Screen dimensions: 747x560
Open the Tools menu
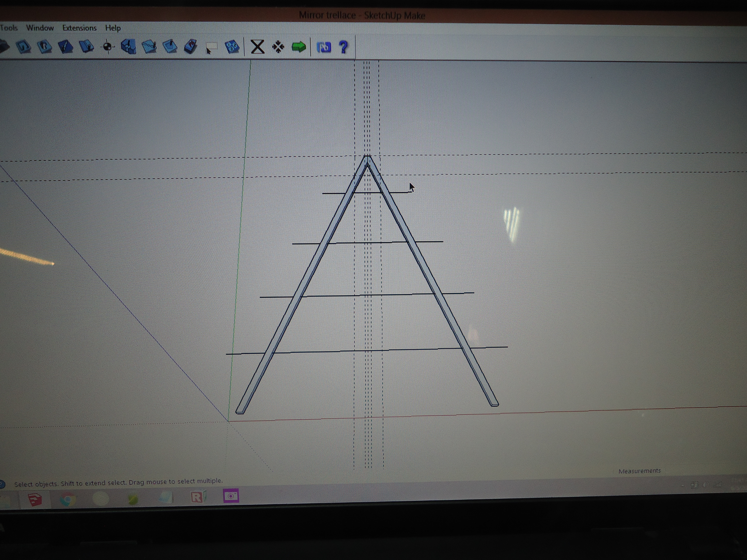point(8,28)
